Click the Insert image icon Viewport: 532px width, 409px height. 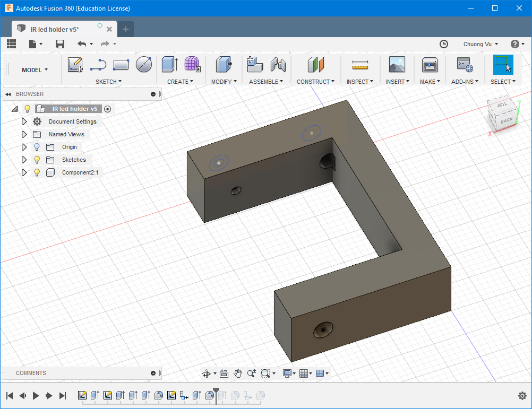click(397, 64)
